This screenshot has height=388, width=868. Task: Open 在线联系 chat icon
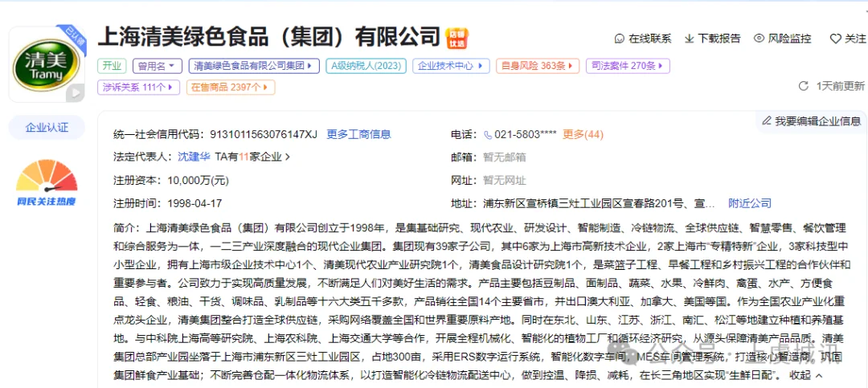tap(620, 39)
